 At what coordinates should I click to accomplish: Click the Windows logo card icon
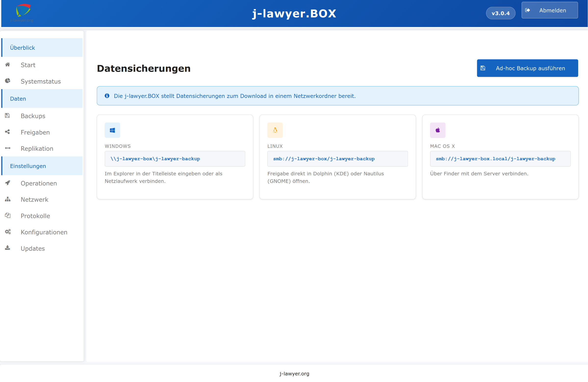tap(112, 130)
